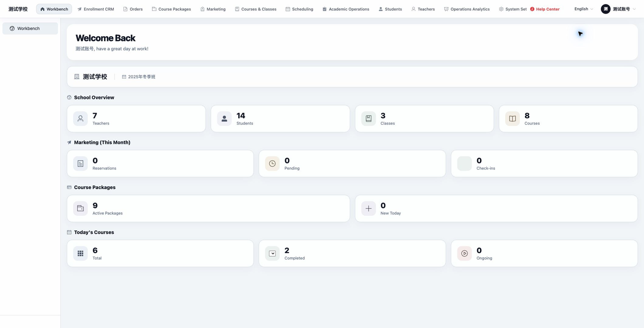Viewport: 644px width, 328px height.
Task: Click the System Set gear icon
Action: pyautogui.click(x=501, y=9)
